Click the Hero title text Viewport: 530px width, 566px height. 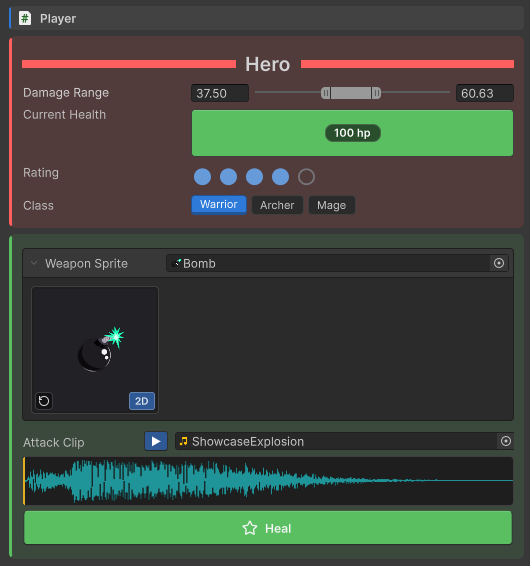coord(268,65)
